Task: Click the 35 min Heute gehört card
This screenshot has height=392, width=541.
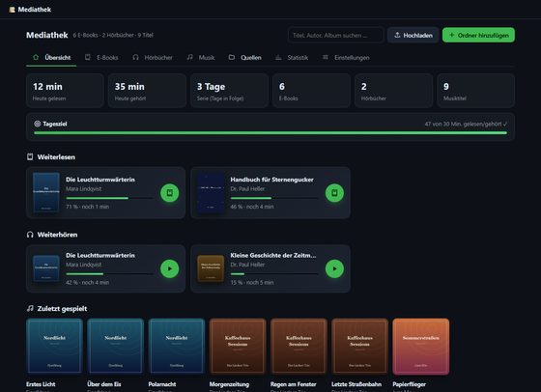Action: [147, 91]
